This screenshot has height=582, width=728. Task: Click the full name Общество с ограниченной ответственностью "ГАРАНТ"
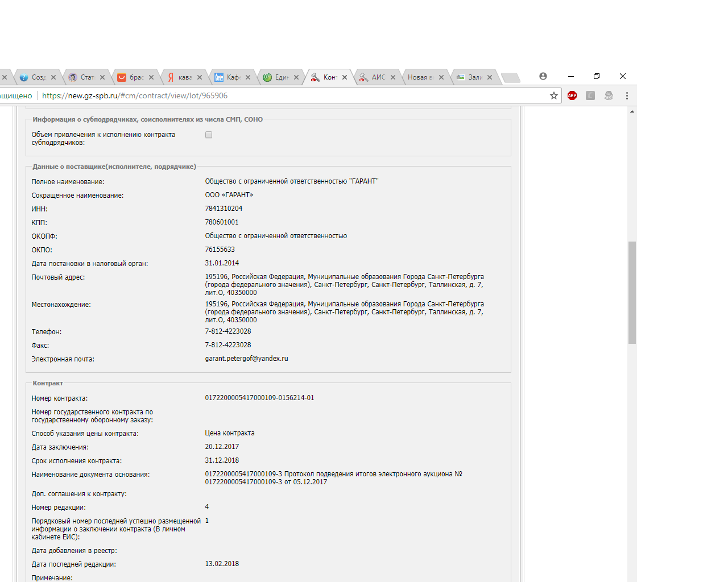pos(292,181)
